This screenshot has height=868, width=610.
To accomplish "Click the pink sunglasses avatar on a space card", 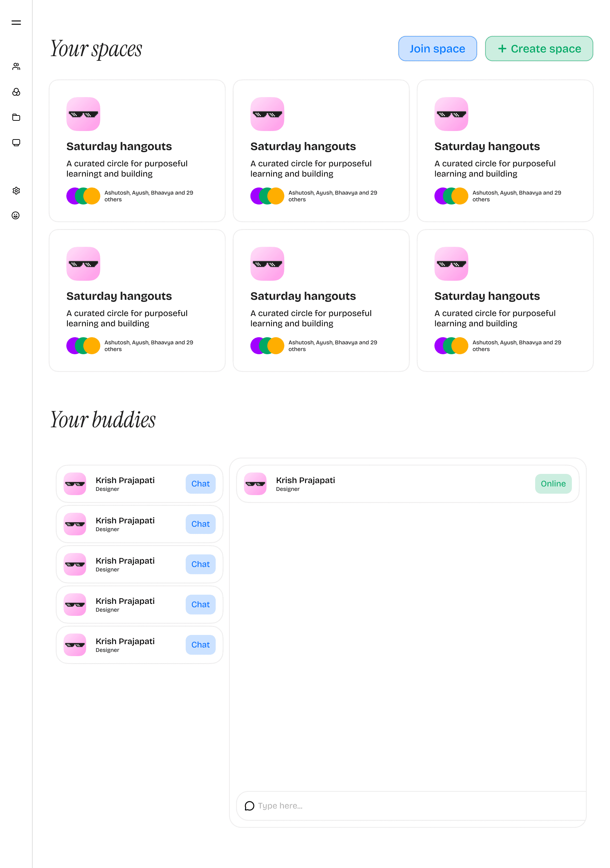I will pos(83,114).
